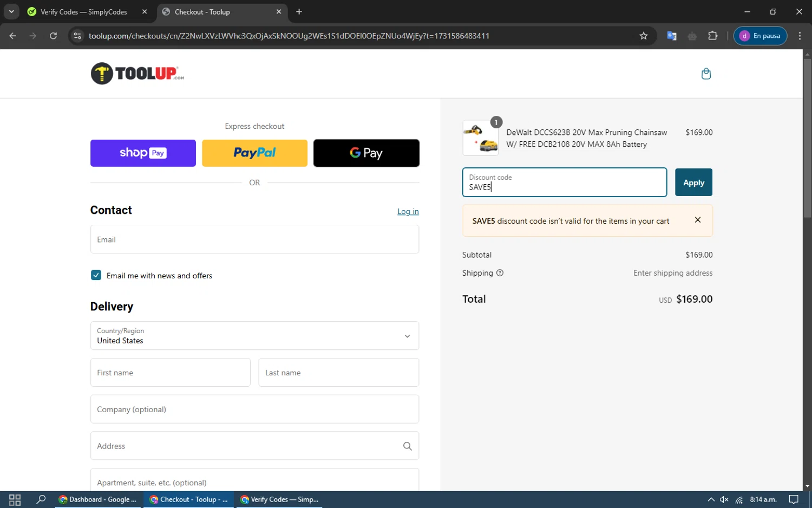Open the tab search dropdown arrow

click(x=11, y=11)
